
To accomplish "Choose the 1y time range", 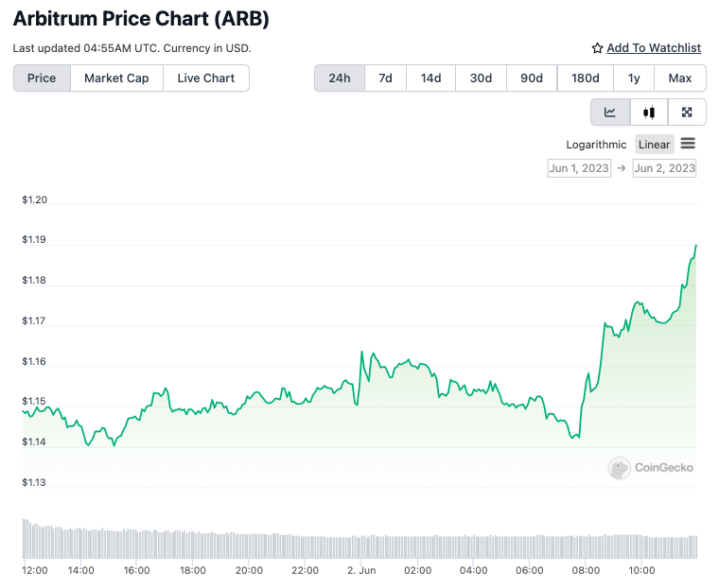I will pos(634,78).
